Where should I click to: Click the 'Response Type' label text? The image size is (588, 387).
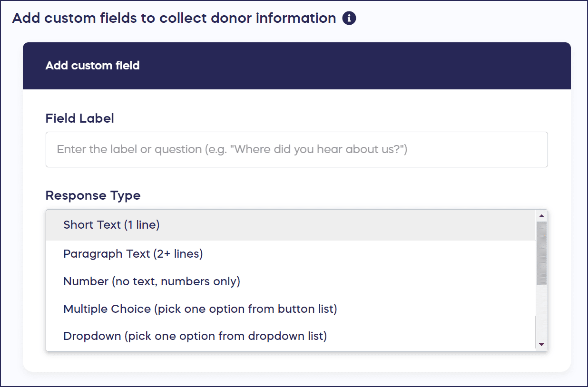click(x=93, y=195)
